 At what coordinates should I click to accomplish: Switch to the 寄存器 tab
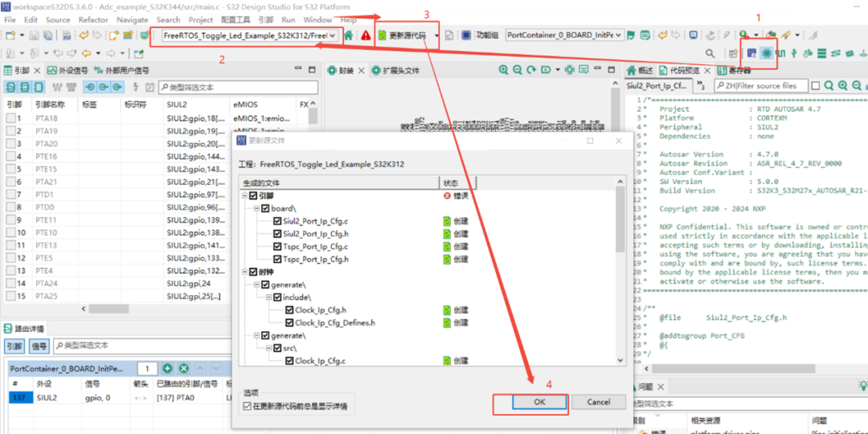pos(734,70)
